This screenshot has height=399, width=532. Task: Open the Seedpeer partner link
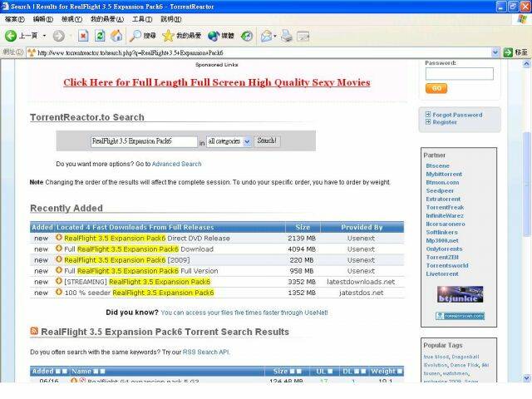pos(440,190)
